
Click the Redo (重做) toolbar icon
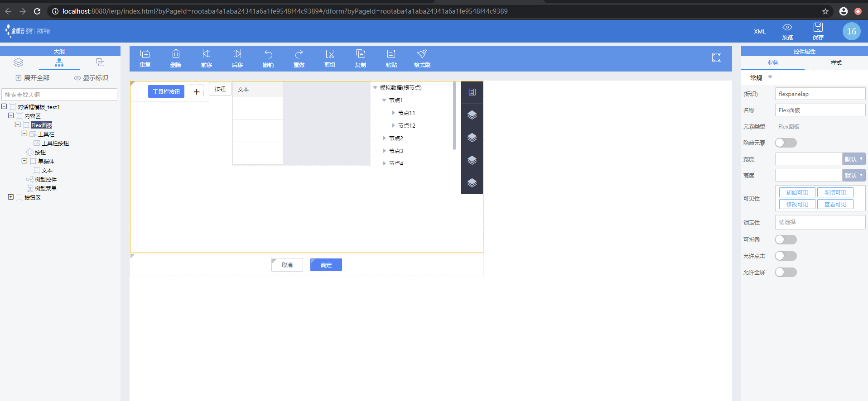pyautogui.click(x=299, y=54)
